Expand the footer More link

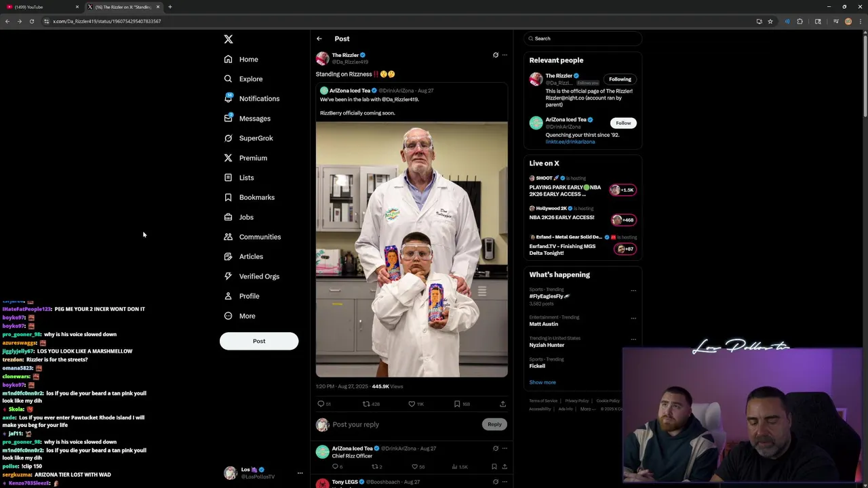tap(587, 409)
